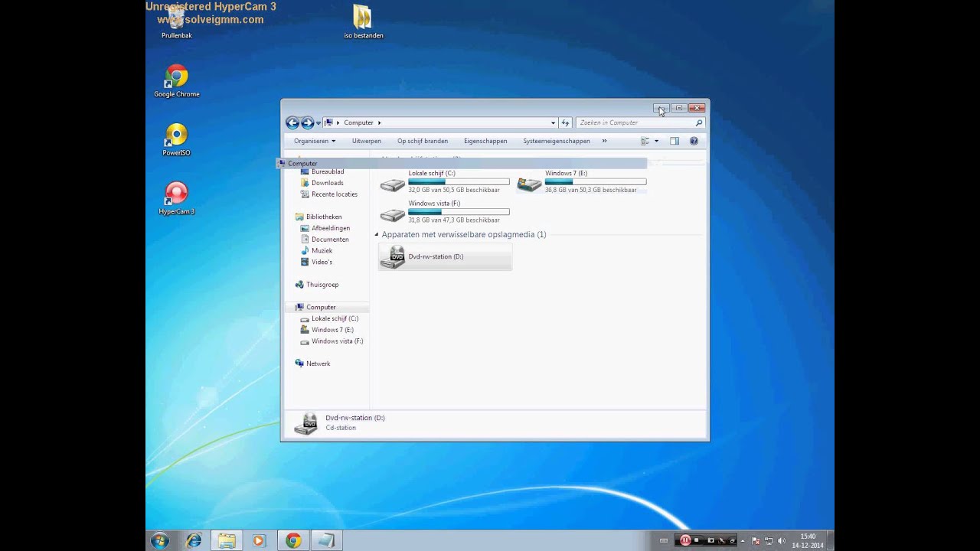This screenshot has width=980, height=551.
Task: Click DVD drive icon in bottom details pane
Action: pyautogui.click(x=305, y=423)
